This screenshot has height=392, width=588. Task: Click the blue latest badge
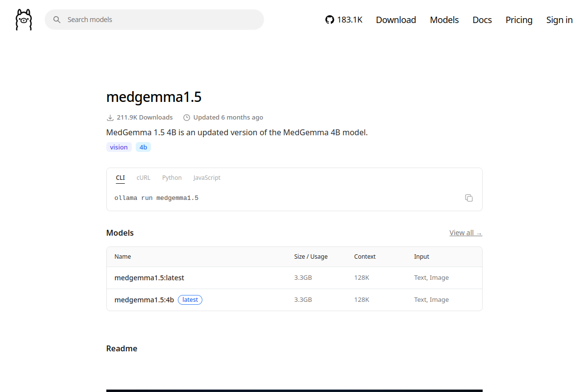tap(190, 300)
